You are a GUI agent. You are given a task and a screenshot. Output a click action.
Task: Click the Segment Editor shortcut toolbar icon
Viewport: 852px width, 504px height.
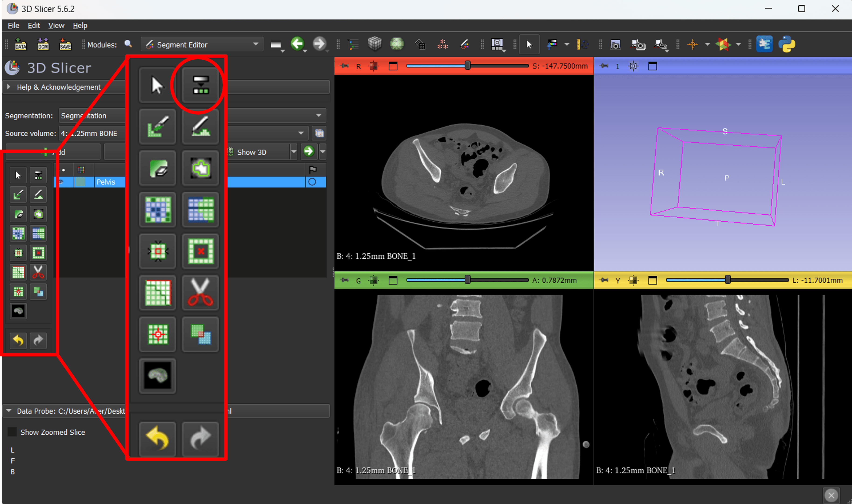point(464,44)
